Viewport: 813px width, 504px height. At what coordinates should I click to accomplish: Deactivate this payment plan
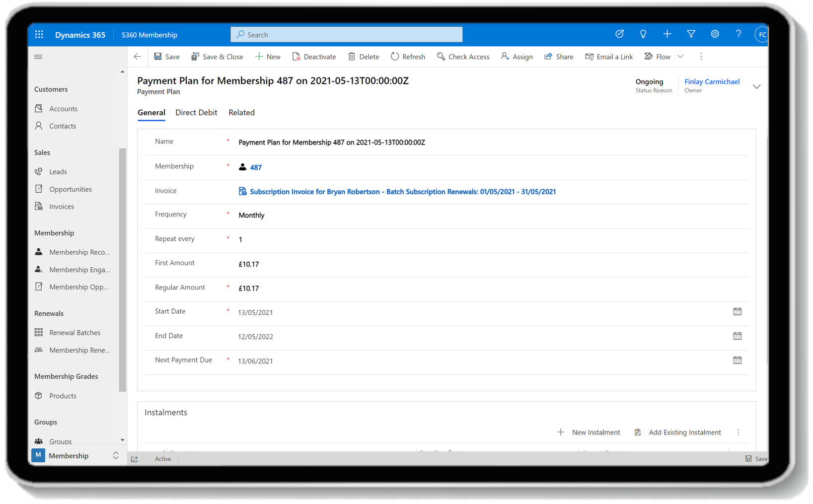(314, 57)
